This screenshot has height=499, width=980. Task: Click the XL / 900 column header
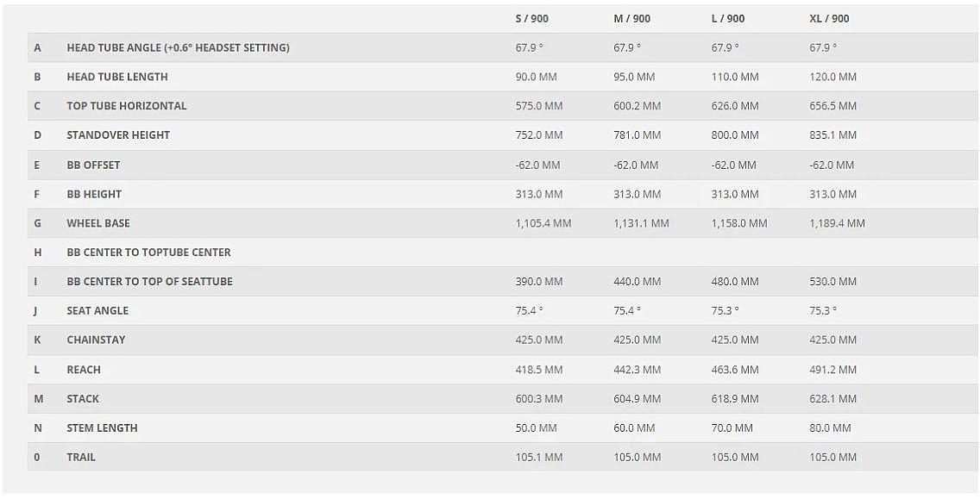tap(829, 18)
